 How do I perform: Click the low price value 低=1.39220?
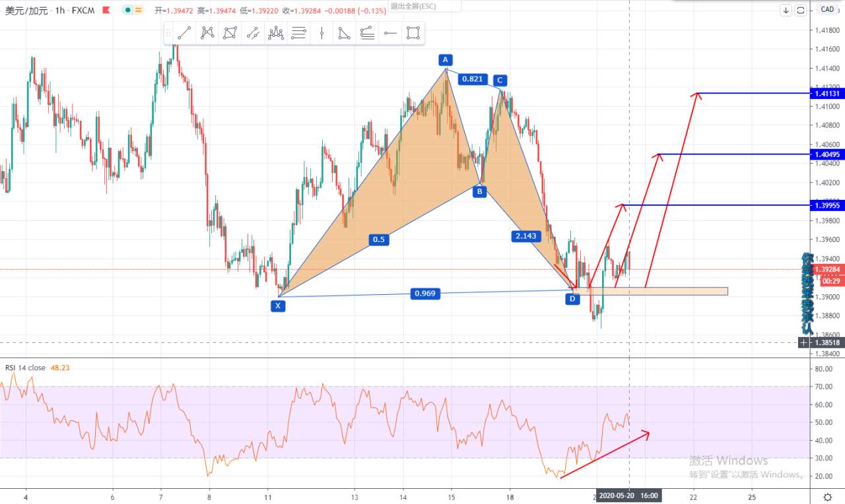click(x=260, y=11)
